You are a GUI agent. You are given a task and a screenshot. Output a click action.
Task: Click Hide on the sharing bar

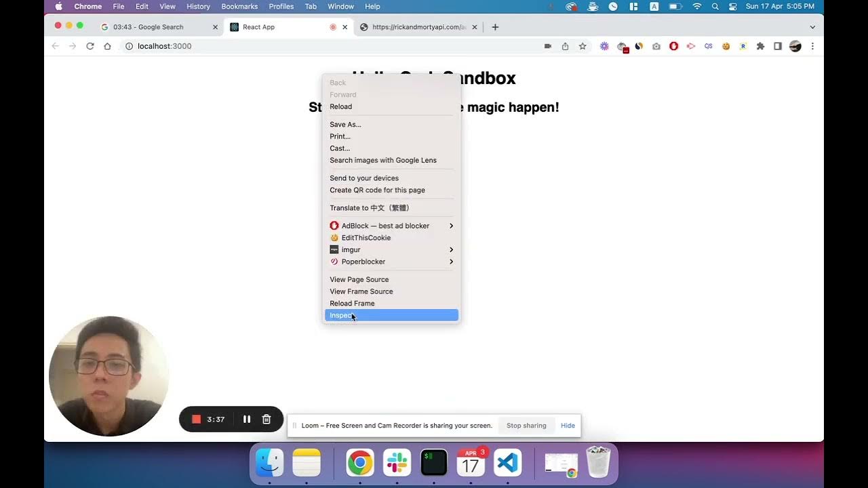click(x=568, y=426)
